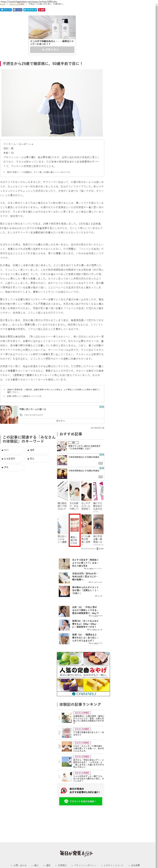The image size is (158, 868).
Task: Share the article via the Twitter tweet button
Action: [6, 10]
